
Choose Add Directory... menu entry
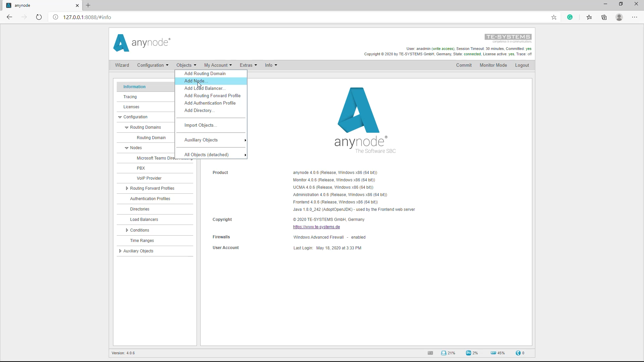pyautogui.click(x=211, y=110)
